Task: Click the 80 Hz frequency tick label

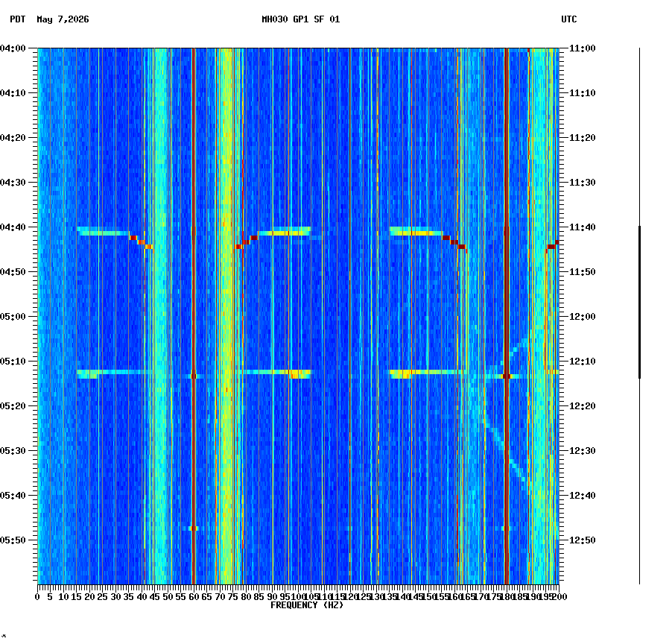Action: click(246, 597)
